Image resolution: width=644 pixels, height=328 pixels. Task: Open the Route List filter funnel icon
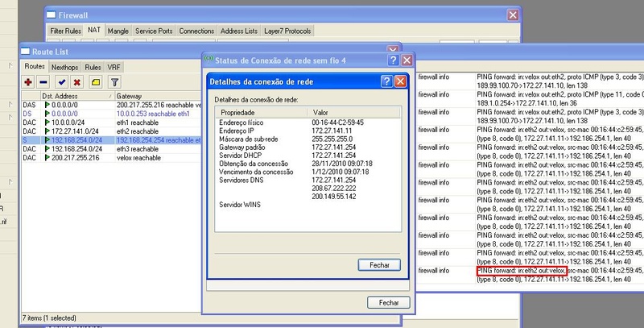point(114,82)
